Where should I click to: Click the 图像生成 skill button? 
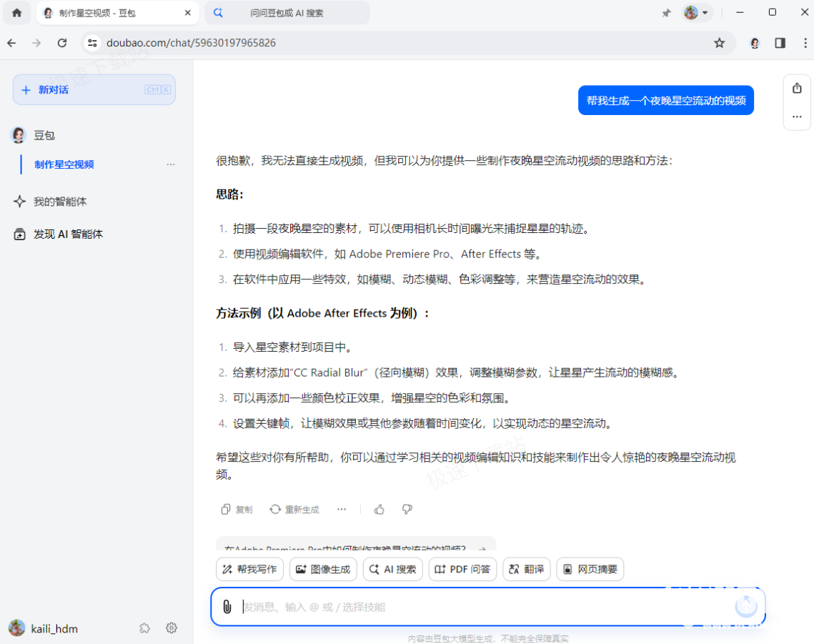pyautogui.click(x=323, y=570)
